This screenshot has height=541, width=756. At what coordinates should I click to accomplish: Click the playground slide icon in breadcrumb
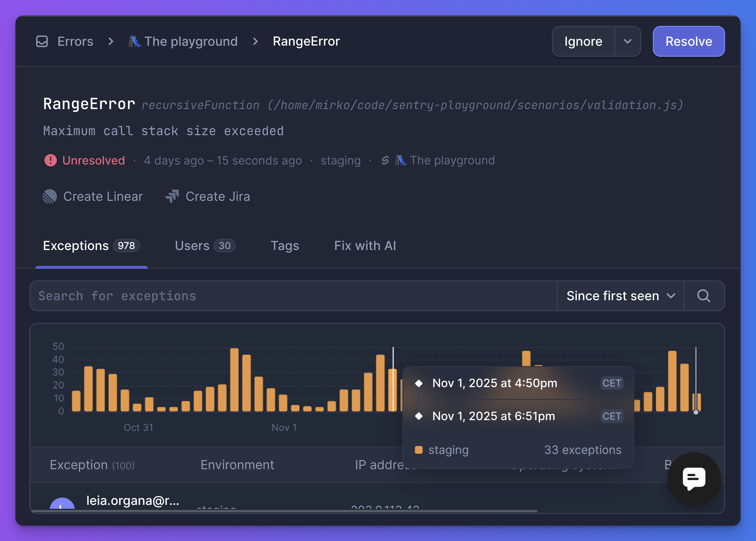coord(134,42)
